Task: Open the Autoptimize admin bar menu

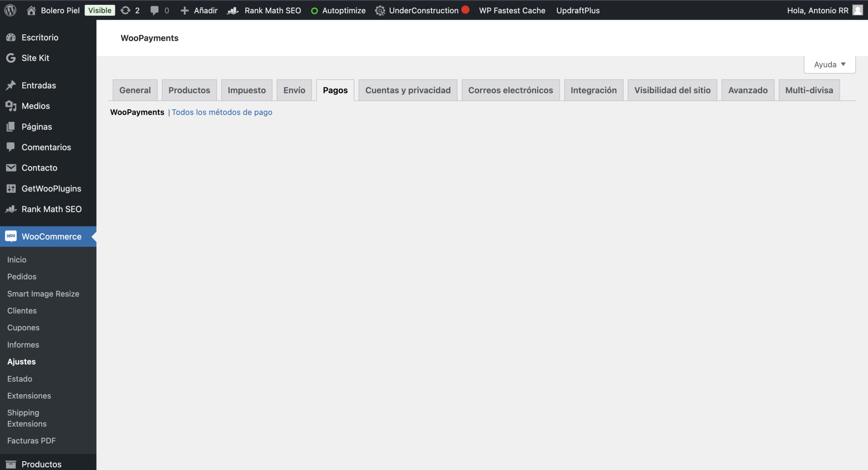Action: point(339,10)
